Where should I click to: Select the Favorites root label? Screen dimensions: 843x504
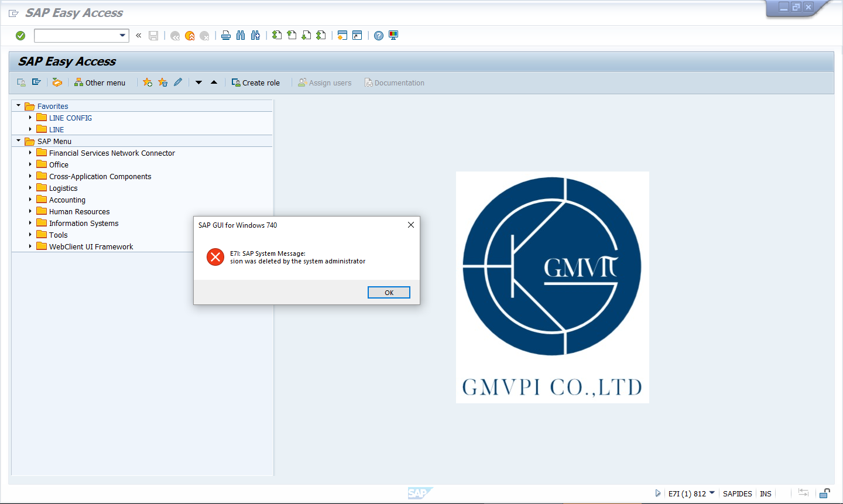53,107
